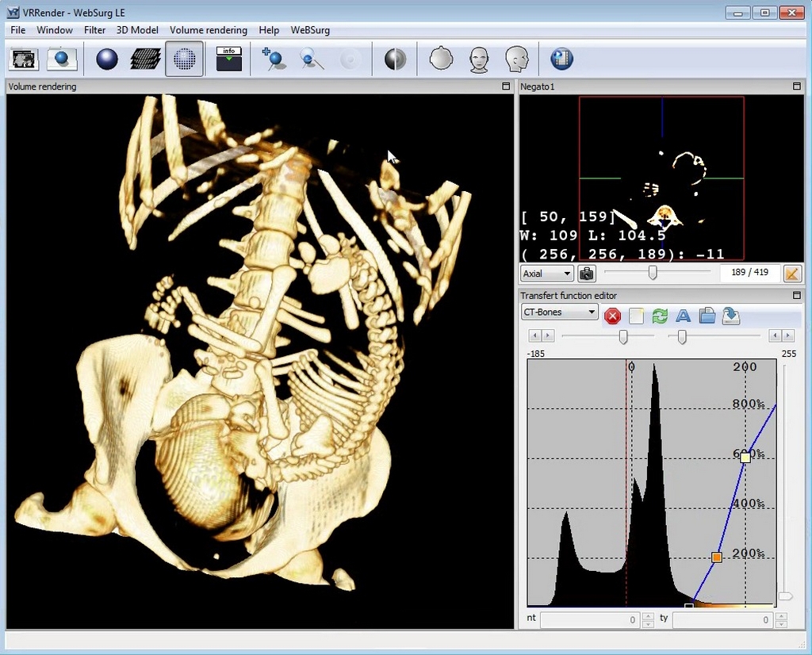Click the orange transfer function control point

[717, 557]
